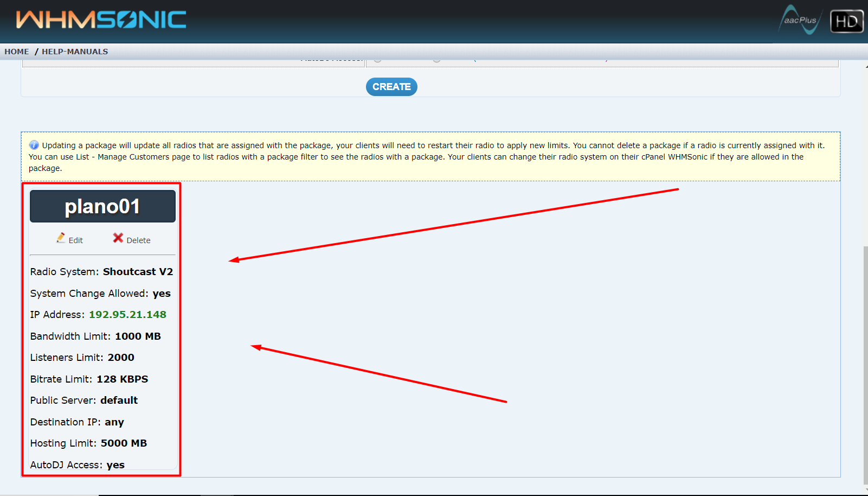Click the Bandwidth Limit 1000 MB value
Viewport: 868px width, 496px height.
point(138,336)
